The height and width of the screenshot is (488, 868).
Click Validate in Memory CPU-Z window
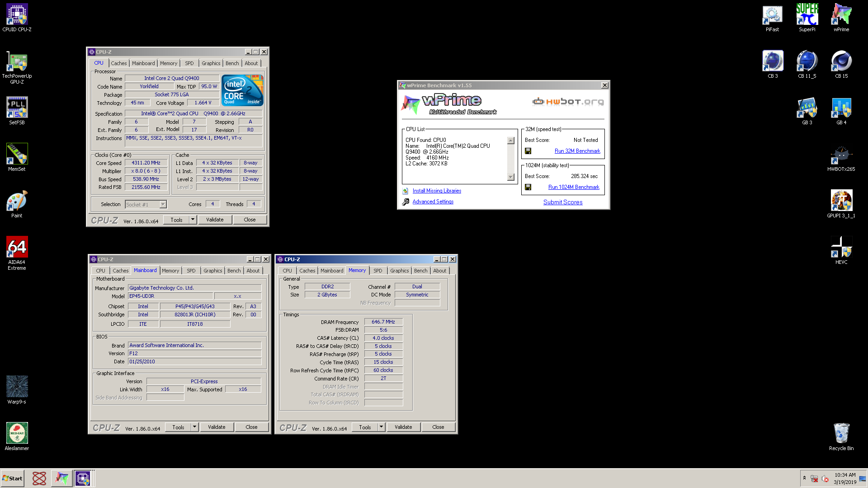tap(403, 427)
